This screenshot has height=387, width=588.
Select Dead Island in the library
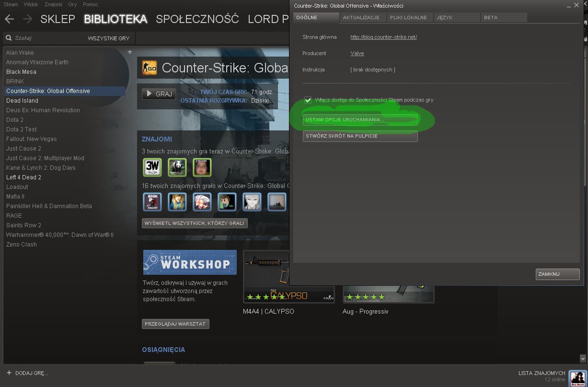pos(22,101)
